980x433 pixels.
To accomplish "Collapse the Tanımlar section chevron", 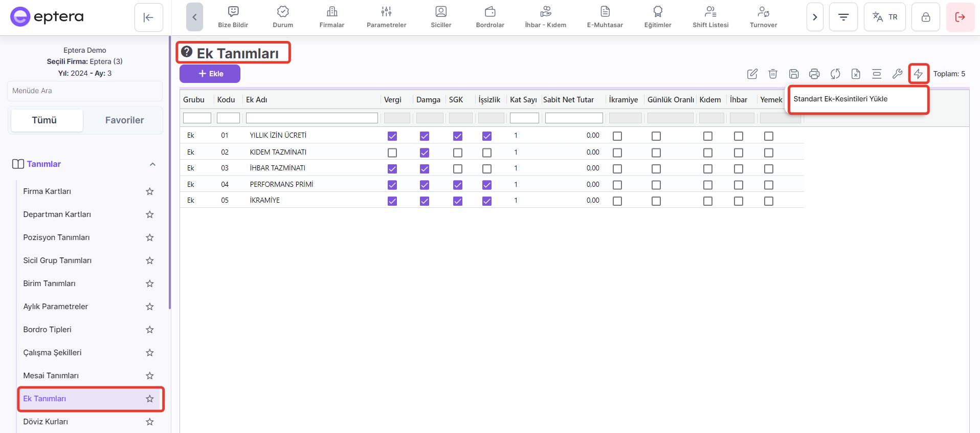I will click(x=152, y=164).
